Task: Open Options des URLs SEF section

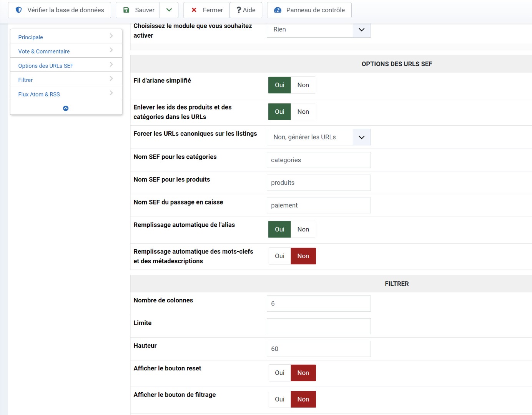Action: click(x=45, y=66)
